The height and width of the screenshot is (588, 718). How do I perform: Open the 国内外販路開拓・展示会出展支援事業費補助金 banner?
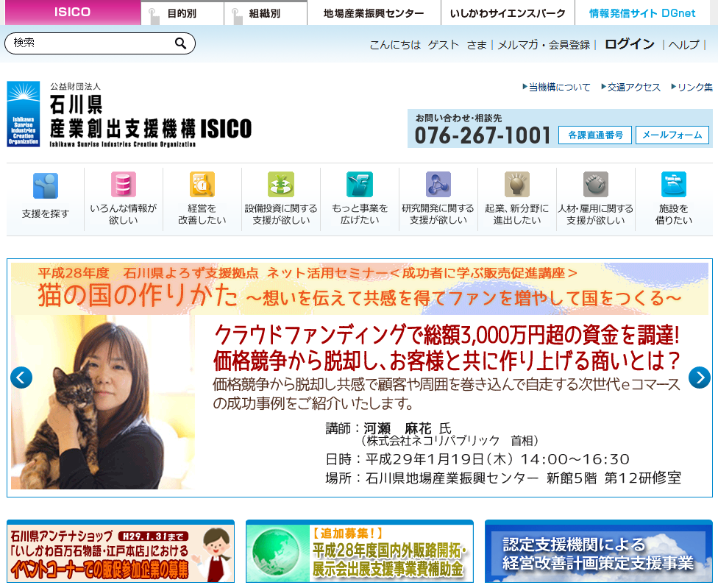(360, 552)
